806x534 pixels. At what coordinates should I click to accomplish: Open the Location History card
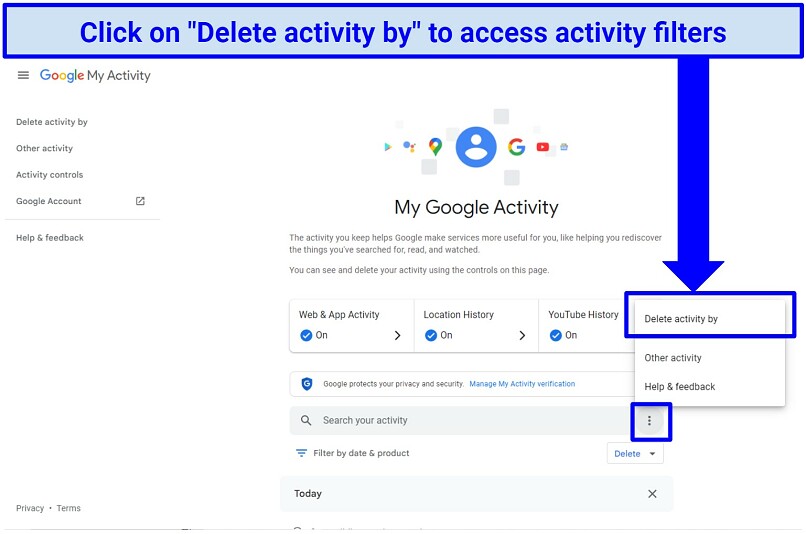pos(476,325)
